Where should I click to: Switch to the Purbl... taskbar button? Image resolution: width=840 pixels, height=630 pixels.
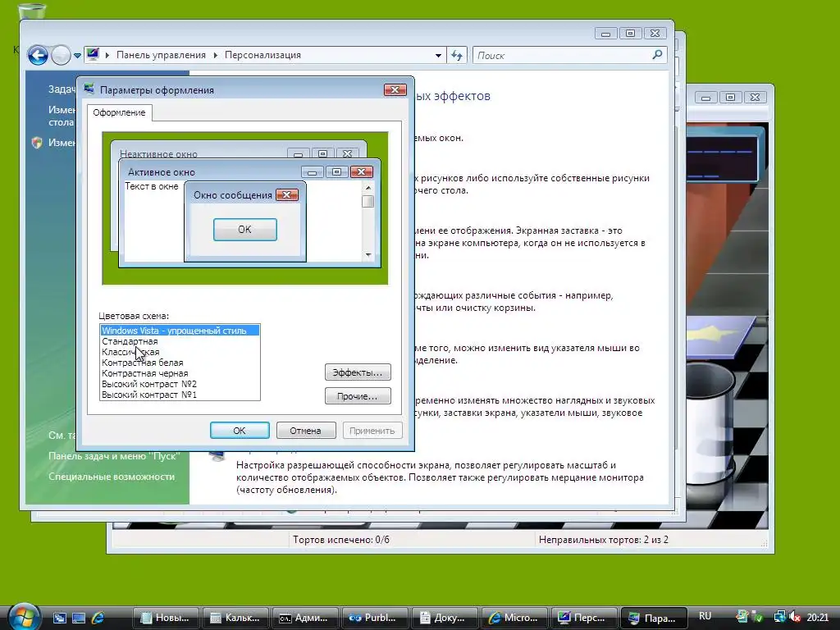pyautogui.click(x=375, y=618)
